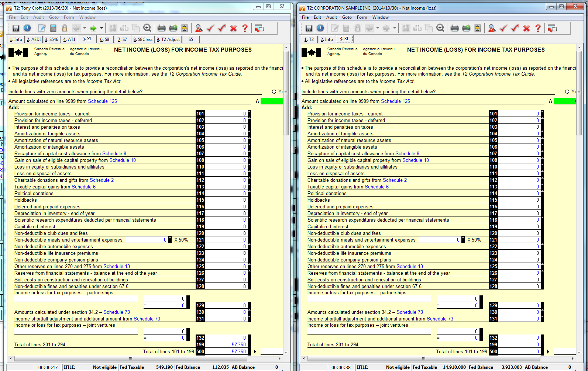Screen dimensions: 588x371
Task: Click the audit warning magnifier in Tony Croft window
Action: click(199, 28)
